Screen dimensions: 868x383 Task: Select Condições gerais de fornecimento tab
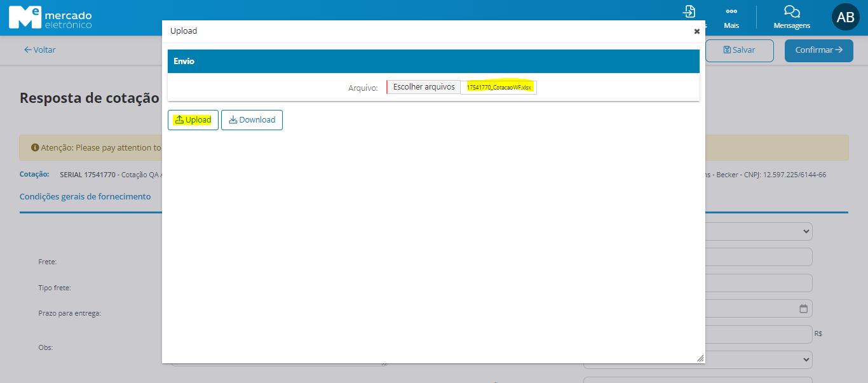(85, 197)
